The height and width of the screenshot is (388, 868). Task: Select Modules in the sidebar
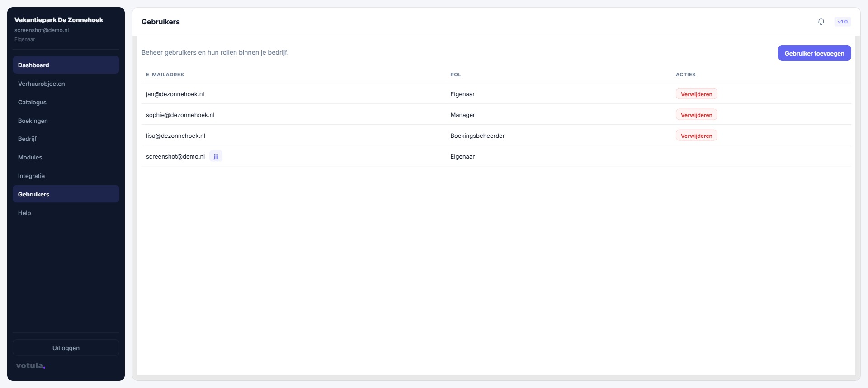66,157
